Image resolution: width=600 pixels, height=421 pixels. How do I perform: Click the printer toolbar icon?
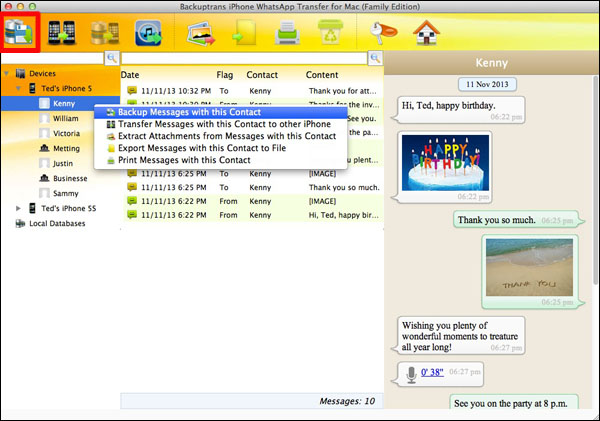(x=287, y=33)
